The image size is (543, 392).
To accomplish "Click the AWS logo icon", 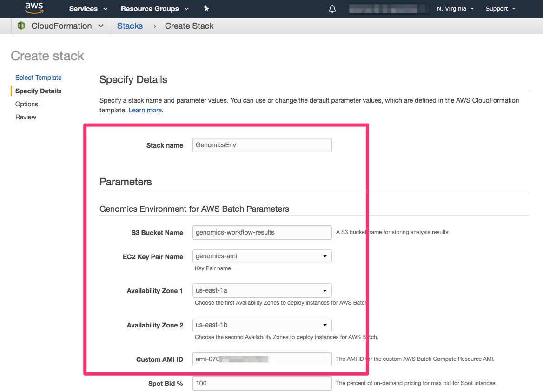I will (x=34, y=8).
